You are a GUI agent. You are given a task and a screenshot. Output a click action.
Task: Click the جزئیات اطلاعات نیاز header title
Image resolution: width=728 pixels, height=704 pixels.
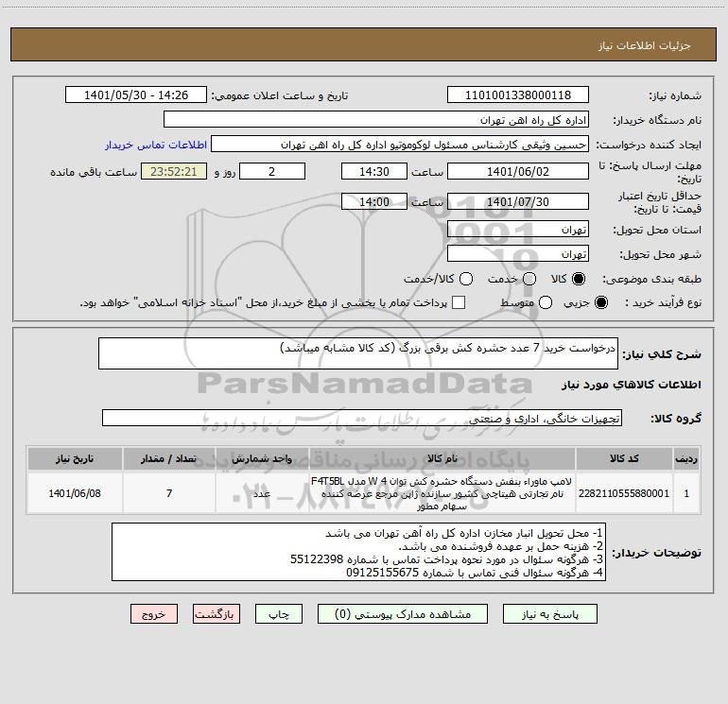pos(645,45)
